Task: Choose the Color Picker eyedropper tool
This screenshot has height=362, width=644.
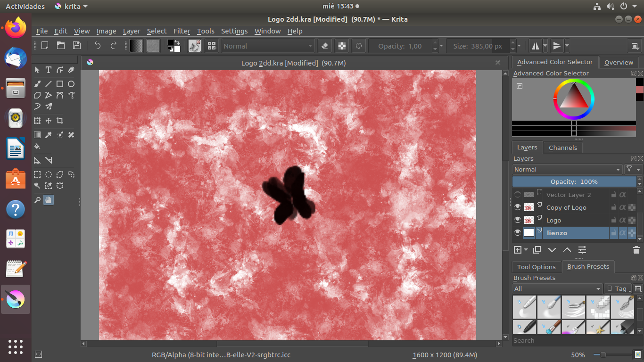Action: pos(49,135)
